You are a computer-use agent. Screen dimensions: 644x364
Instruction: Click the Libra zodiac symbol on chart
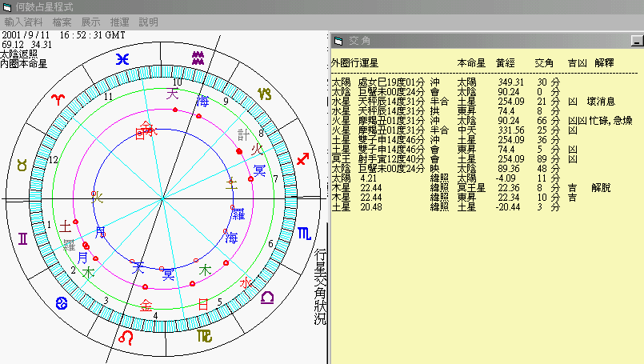(x=267, y=298)
